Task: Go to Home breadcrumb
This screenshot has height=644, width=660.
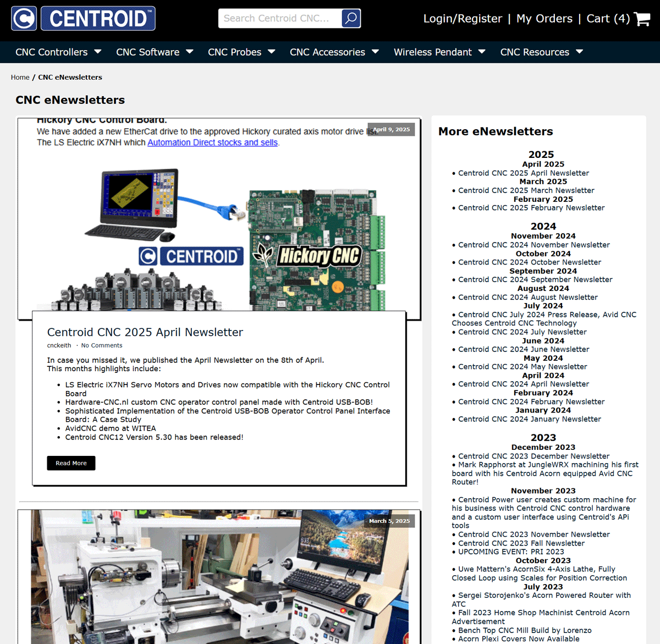Action: pos(20,78)
